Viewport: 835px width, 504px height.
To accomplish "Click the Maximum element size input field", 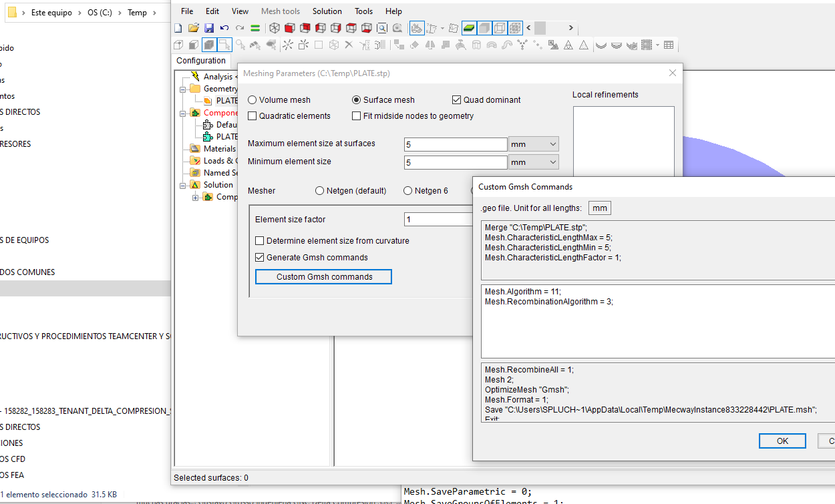I will pyautogui.click(x=456, y=144).
